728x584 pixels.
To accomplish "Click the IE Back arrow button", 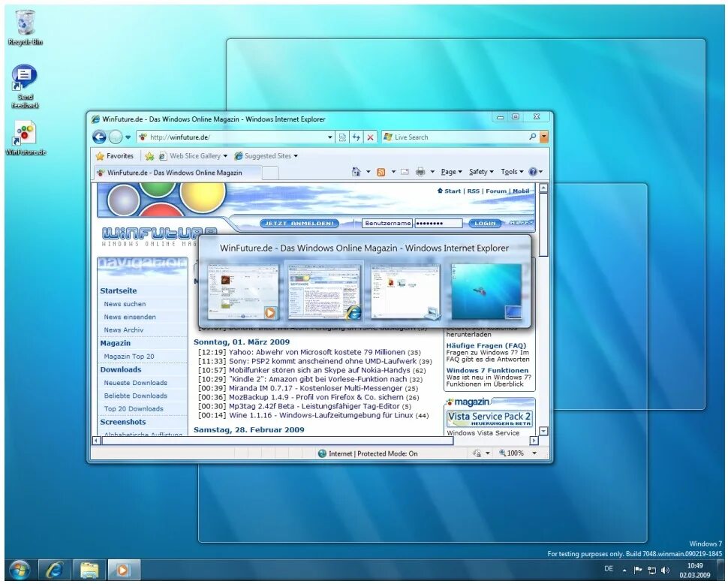I will pyautogui.click(x=99, y=137).
